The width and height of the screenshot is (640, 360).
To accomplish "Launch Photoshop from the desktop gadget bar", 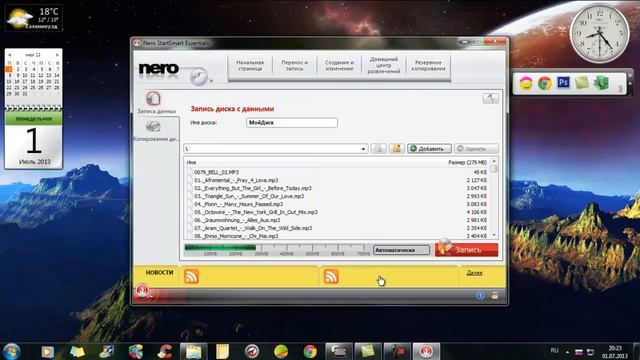I will tap(563, 83).
